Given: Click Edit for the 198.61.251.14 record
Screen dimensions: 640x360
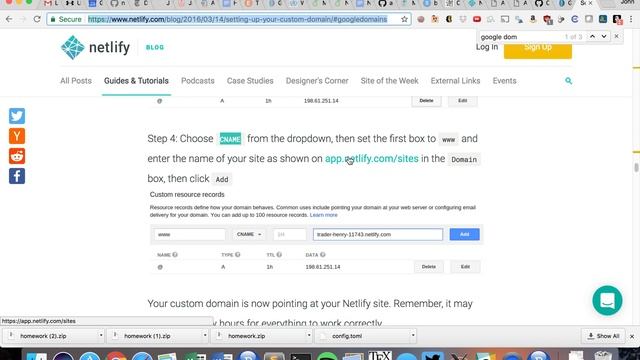Looking at the screenshot, I should click(x=465, y=267).
